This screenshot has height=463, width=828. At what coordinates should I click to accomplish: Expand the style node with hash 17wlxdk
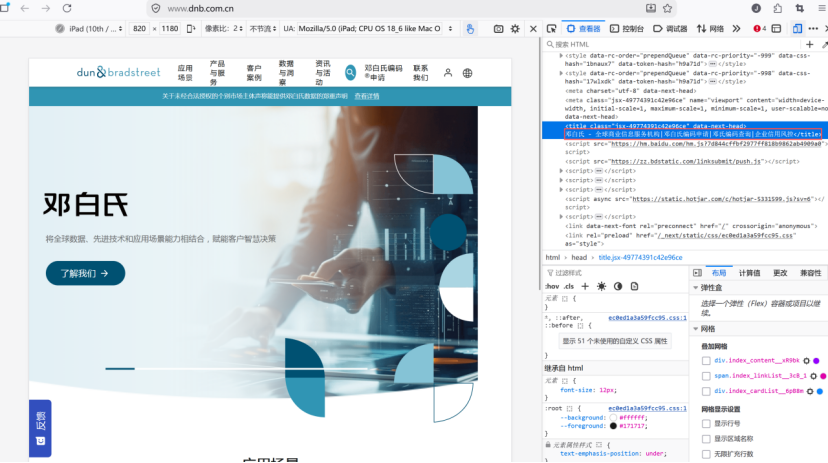point(561,73)
